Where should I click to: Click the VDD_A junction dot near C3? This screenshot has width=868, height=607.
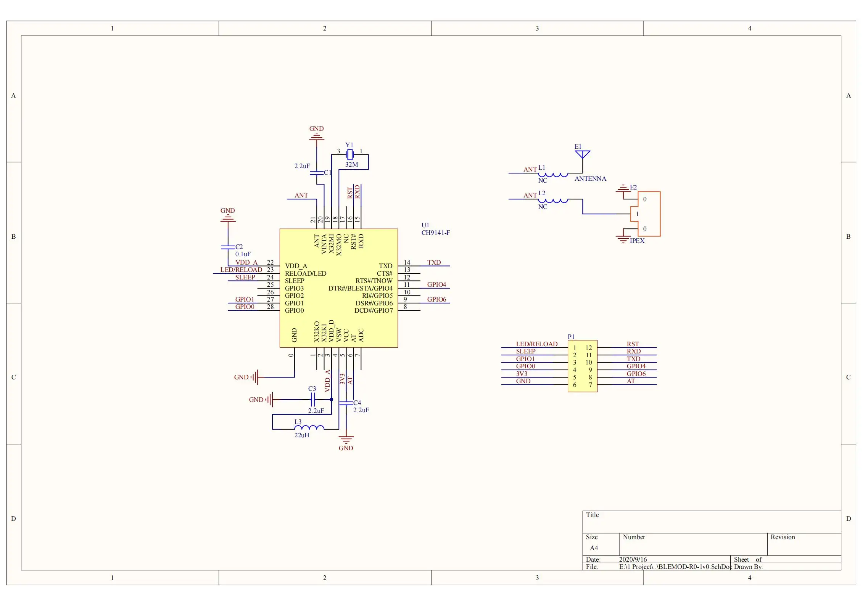coord(331,400)
